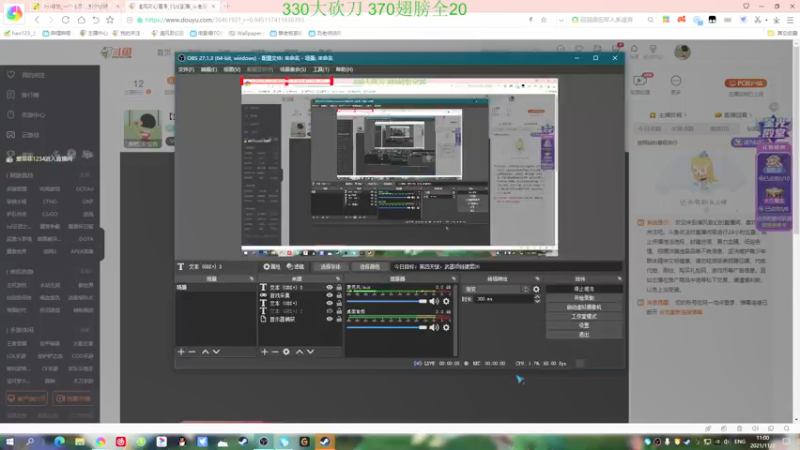Open settings gear for second mixer channel
This screenshot has height=450, width=800.
[x=446, y=327]
